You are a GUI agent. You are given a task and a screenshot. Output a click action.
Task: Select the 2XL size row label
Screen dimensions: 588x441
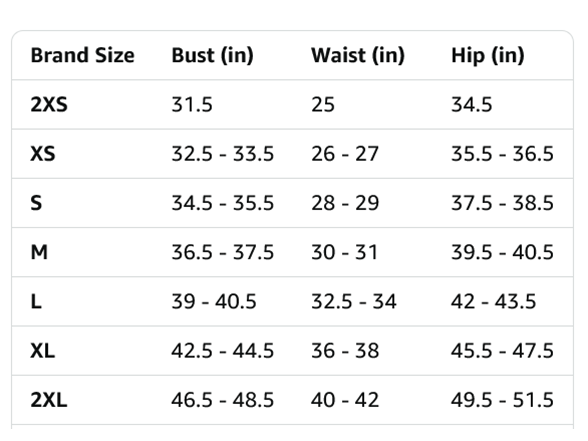(x=49, y=400)
